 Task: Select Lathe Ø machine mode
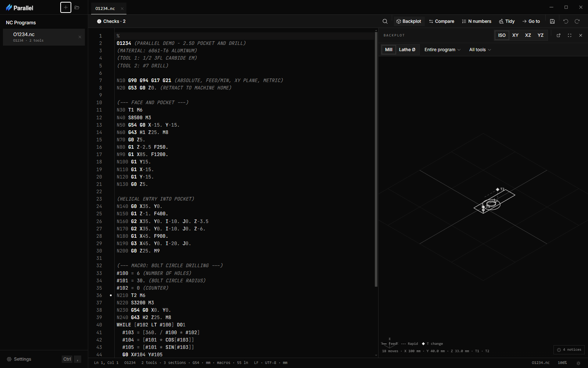407,50
